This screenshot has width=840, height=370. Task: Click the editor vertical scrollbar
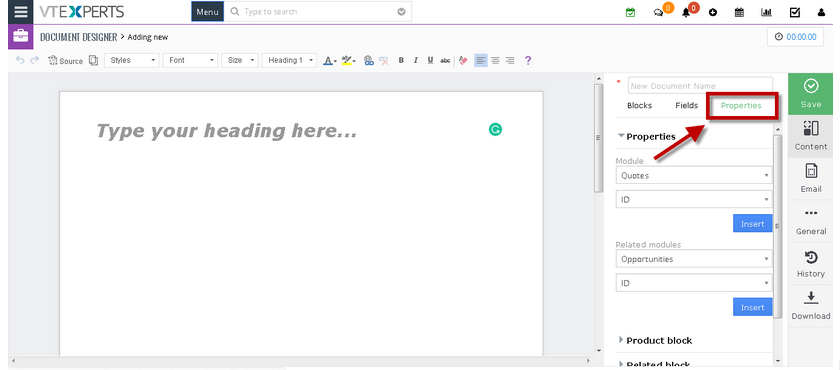[599, 138]
